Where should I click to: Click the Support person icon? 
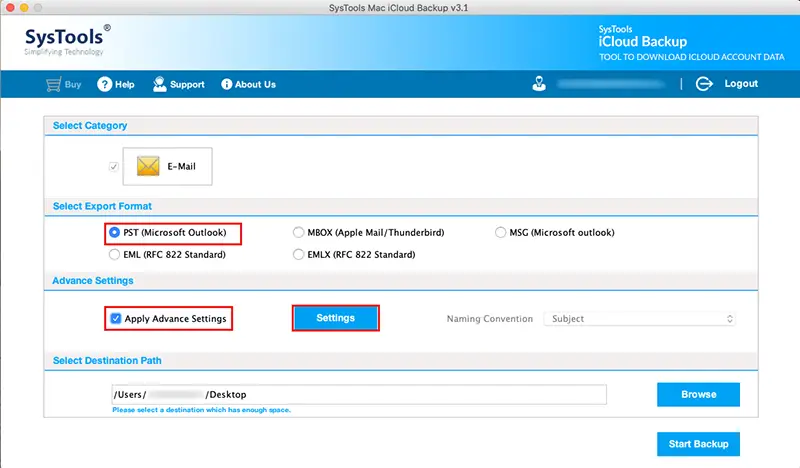[x=160, y=84]
